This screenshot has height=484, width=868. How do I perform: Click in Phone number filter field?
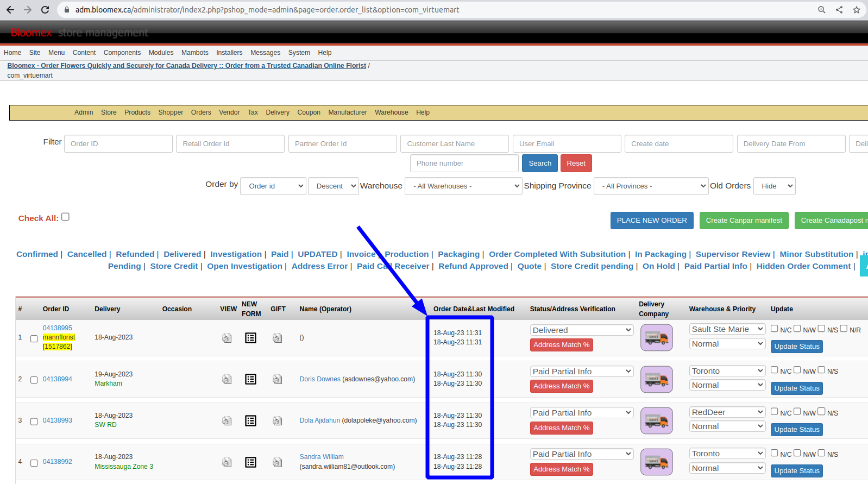tap(464, 164)
